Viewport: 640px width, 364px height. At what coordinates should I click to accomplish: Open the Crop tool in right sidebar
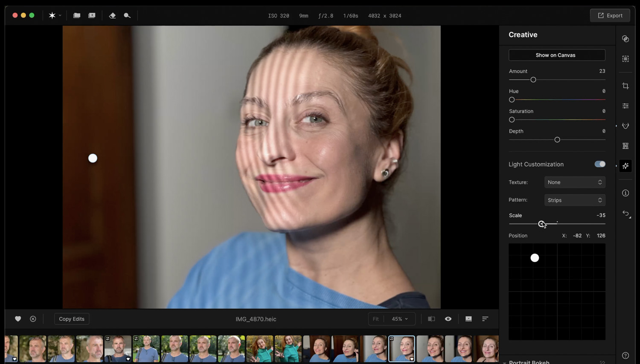click(625, 86)
